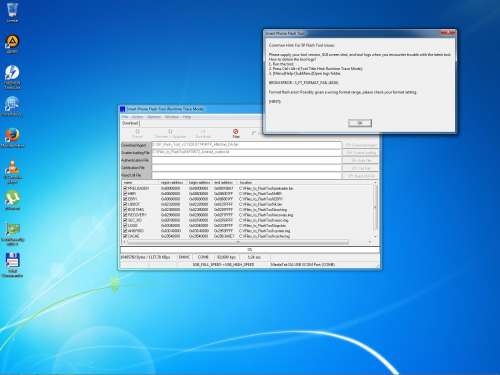Click the Scatter-loading File path field
500x375 pixels.
(247, 153)
